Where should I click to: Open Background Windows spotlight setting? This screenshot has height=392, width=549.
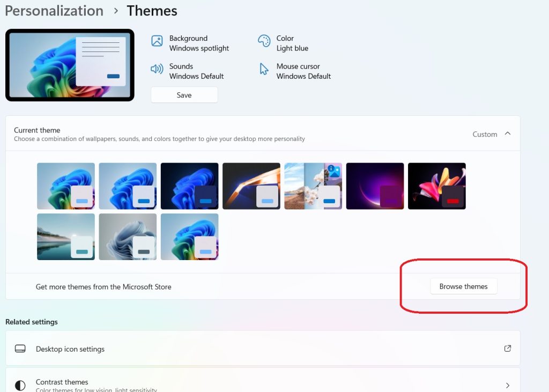[x=190, y=43]
